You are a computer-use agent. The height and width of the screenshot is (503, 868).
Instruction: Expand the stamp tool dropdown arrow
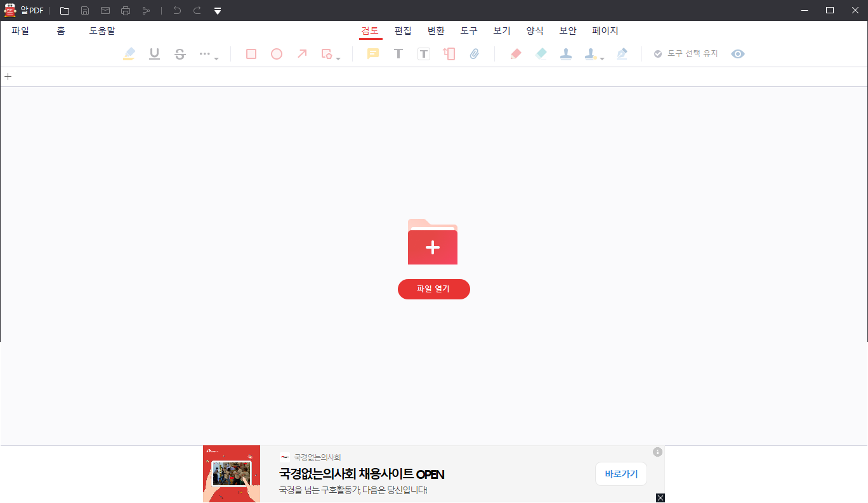(602, 57)
